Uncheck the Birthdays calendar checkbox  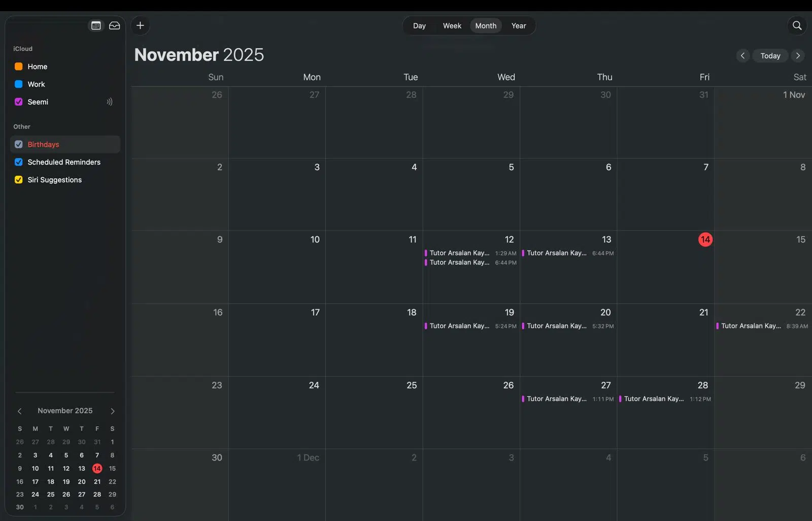coord(19,144)
